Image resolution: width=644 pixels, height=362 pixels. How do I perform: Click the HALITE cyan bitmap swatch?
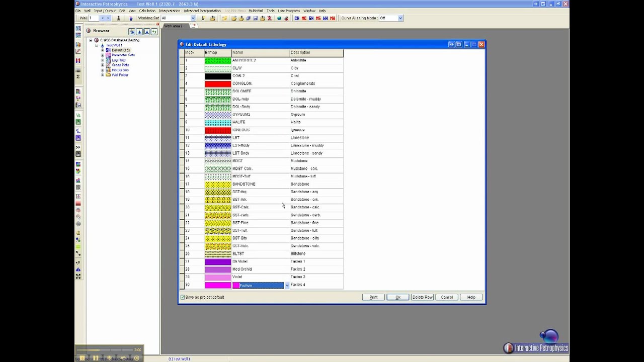pyautogui.click(x=218, y=122)
